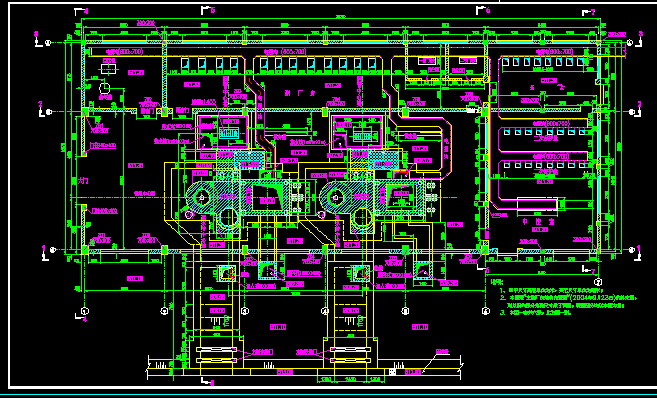Screen dimensions: 657x398
Task: Click the white circle symbol in upper-left room
Action: point(104,88)
